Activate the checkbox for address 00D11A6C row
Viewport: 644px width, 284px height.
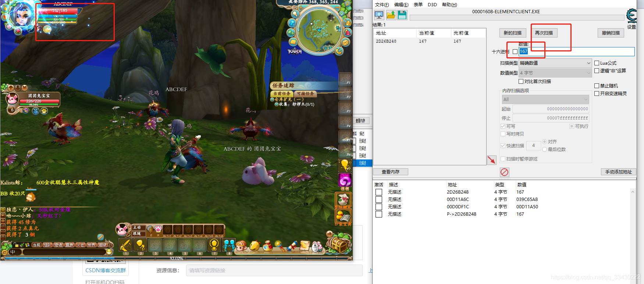point(379,199)
